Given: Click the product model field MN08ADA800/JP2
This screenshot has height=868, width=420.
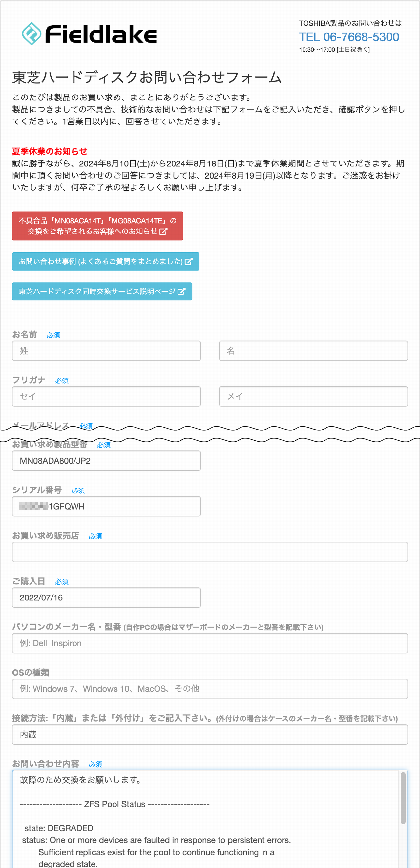Looking at the screenshot, I should pos(106,461).
